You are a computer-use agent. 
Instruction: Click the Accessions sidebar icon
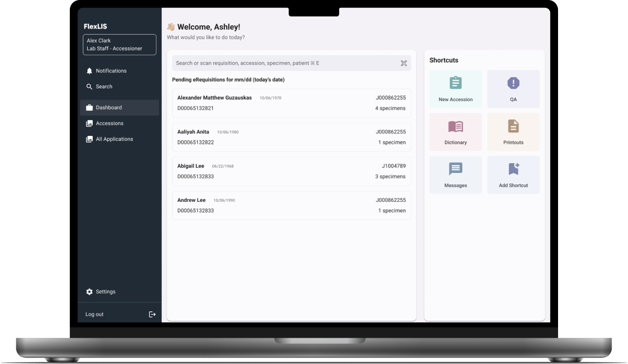click(89, 123)
